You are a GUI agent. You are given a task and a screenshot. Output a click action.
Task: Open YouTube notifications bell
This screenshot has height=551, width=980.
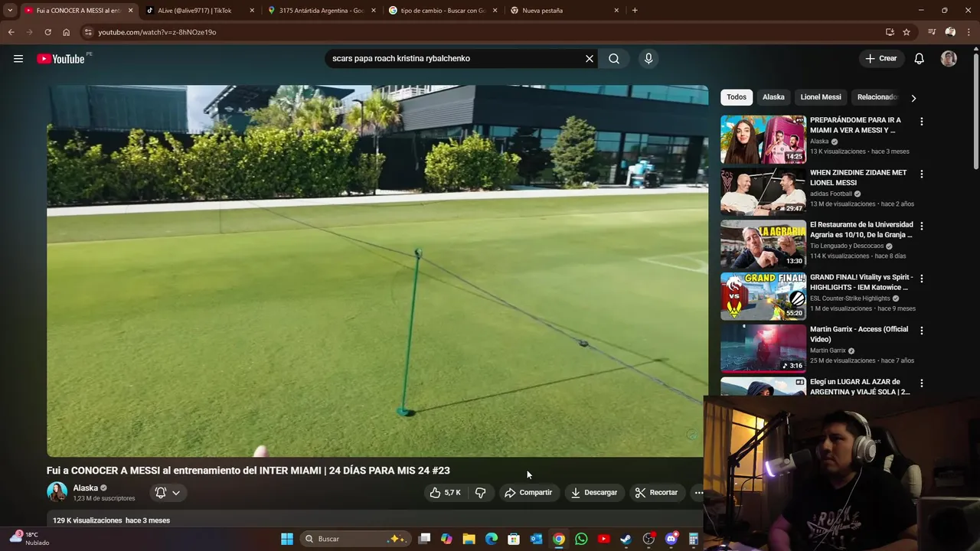click(920, 58)
